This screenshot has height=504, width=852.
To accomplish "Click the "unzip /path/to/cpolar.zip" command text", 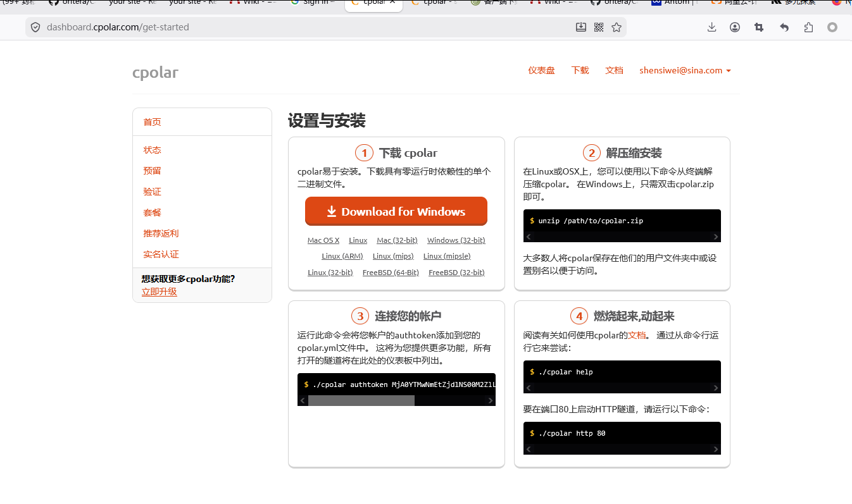I will pyautogui.click(x=591, y=221).
